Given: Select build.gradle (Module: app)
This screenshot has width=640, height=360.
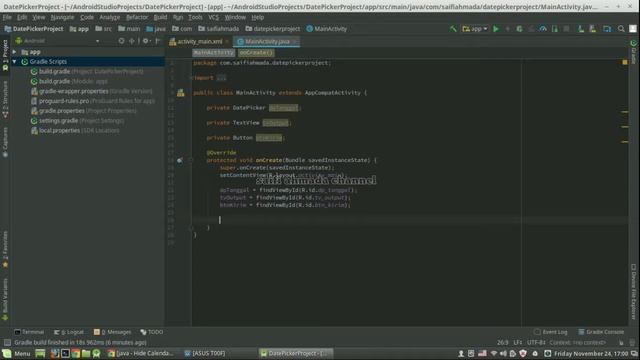Looking at the screenshot, I should [x=69, y=81].
